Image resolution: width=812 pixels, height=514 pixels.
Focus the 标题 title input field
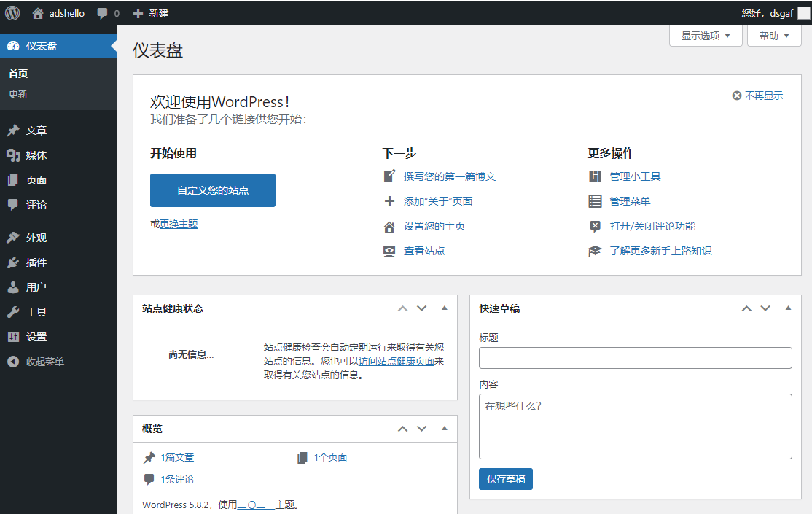(x=636, y=358)
